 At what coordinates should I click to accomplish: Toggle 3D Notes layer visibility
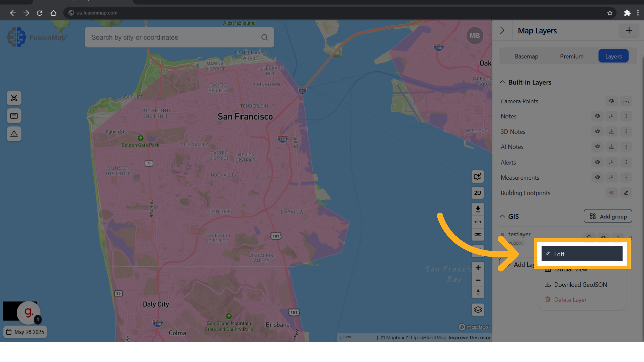pyautogui.click(x=598, y=132)
